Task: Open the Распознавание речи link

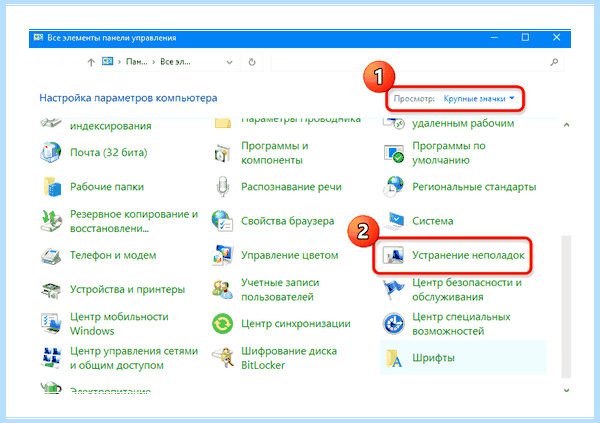Action: point(291,187)
